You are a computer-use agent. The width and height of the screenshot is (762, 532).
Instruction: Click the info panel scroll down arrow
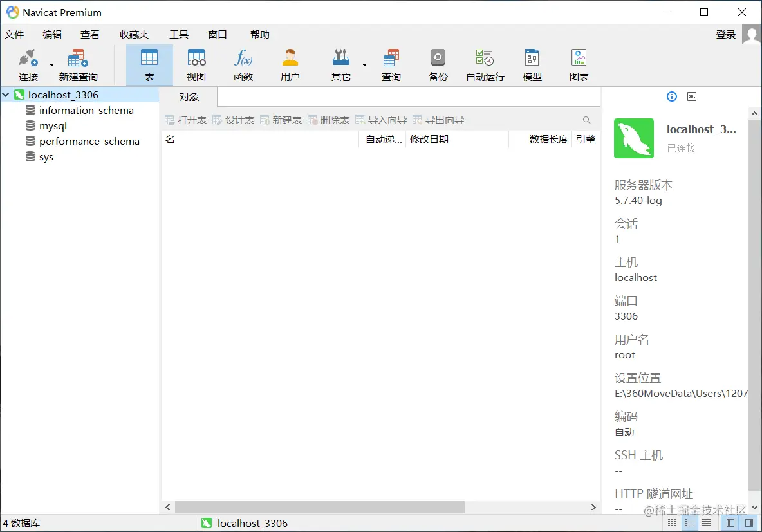[754, 507]
